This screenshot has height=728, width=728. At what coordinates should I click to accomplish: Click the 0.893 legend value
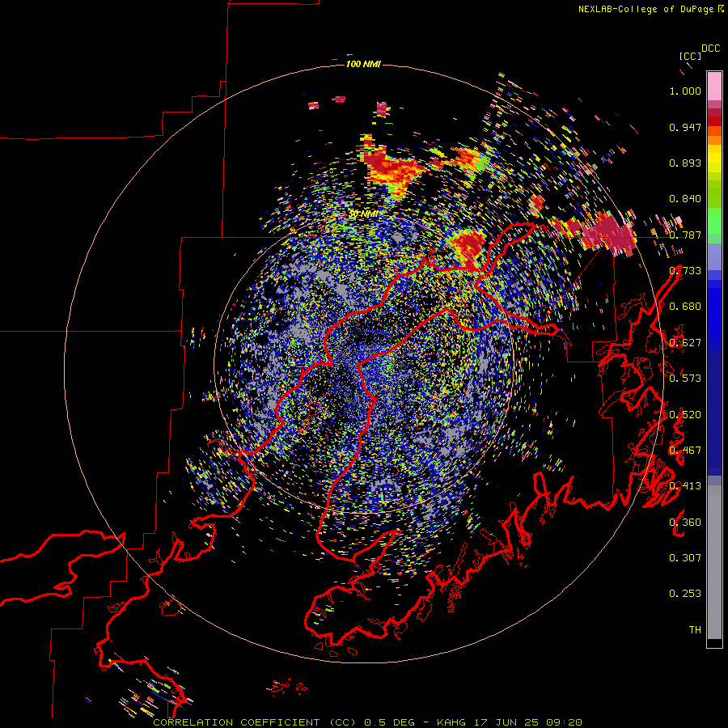685,163
